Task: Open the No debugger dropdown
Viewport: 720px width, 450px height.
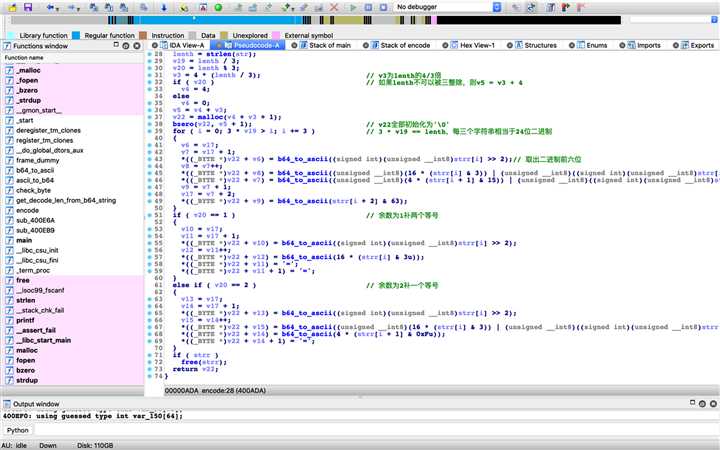Action: [497, 7]
